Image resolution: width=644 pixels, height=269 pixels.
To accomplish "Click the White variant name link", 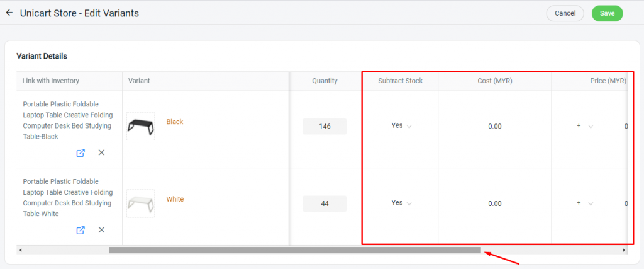I will (175, 199).
